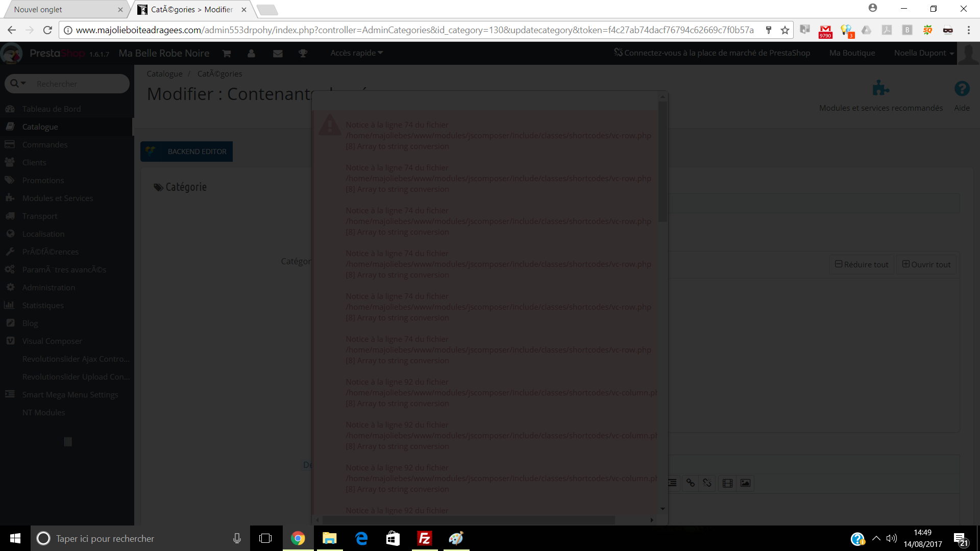The height and width of the screenshot is (551, 980).
Task: Click the insert link editor icon
Action: pos(690,483)
